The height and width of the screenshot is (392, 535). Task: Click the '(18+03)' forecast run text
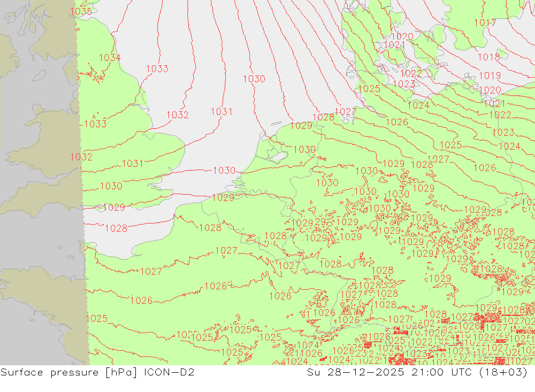pos(503,372)
